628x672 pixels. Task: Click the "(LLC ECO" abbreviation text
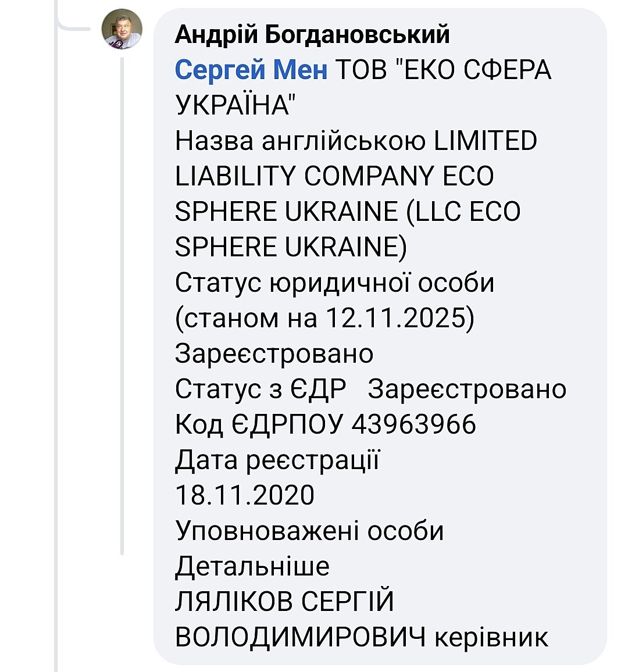pyautogui.click(x=463, y=212)
